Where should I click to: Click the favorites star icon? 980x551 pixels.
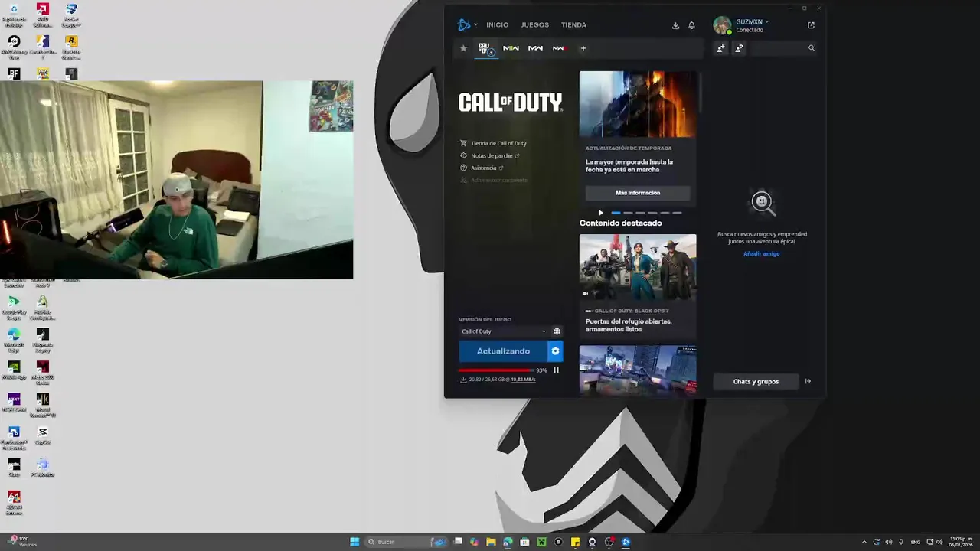[463, 48]
